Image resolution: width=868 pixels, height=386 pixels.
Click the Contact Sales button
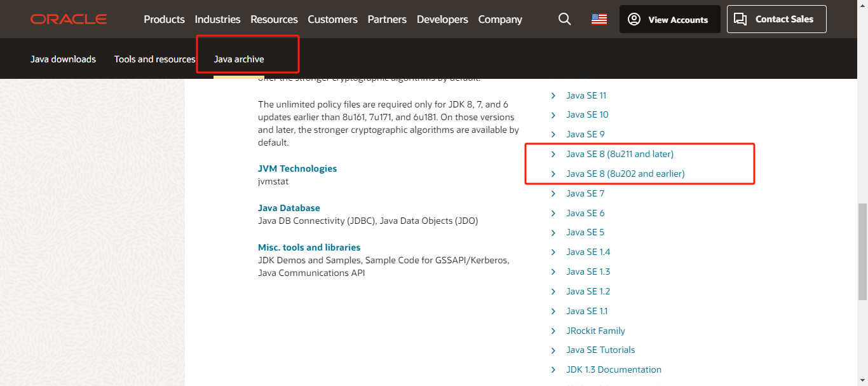click(776, 19)
